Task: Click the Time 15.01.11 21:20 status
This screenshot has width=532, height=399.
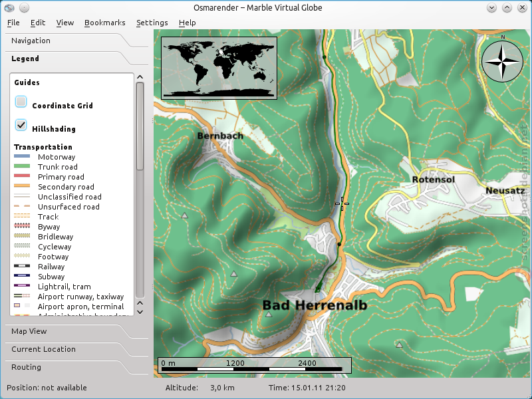Action: click(307, 388)
